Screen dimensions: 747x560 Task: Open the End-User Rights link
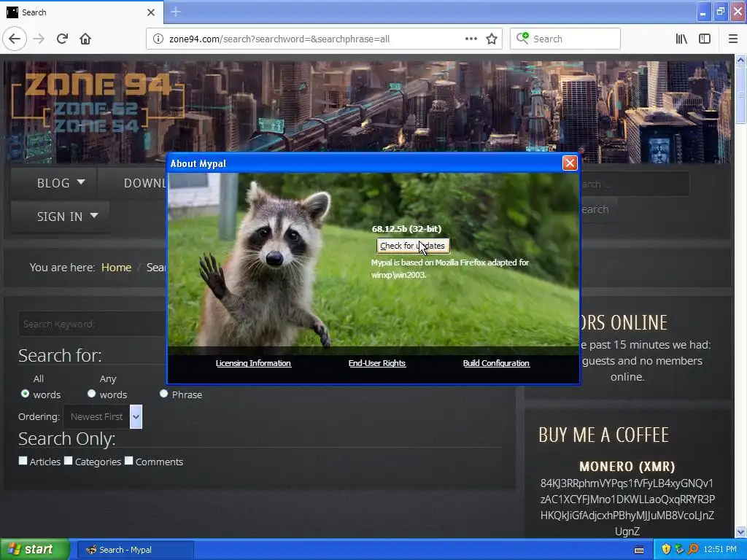(377, 363)
